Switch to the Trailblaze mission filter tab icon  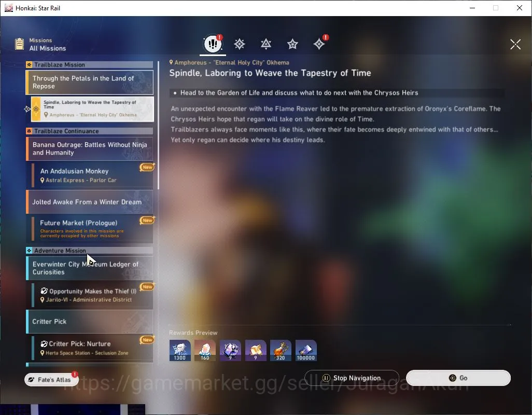click(x=240, y=44)
